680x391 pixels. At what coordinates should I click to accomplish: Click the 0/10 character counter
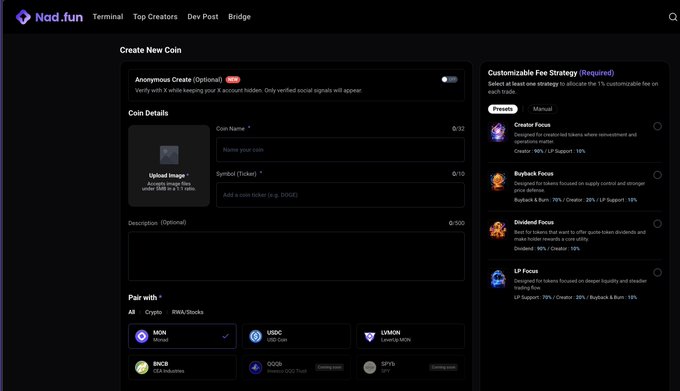(x=458, y=174)
